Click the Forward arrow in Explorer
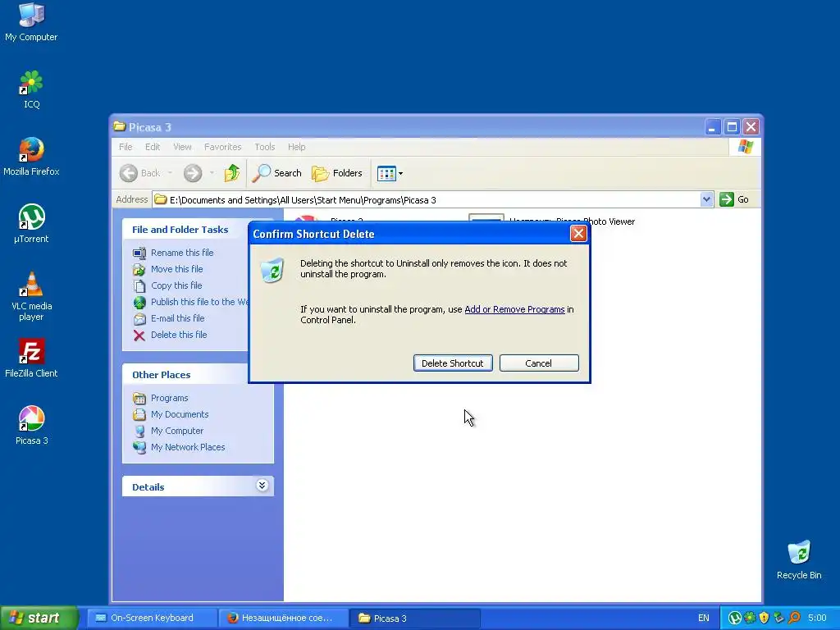This screenshot has width=840, height=630. coord(193,173)
